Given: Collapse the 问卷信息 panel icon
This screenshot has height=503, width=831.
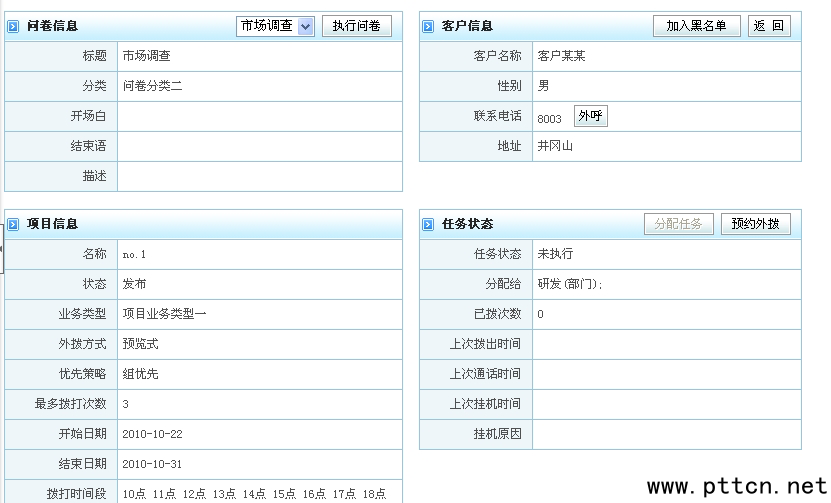Looking at the screenshot, I should click(x=13, y=26).
